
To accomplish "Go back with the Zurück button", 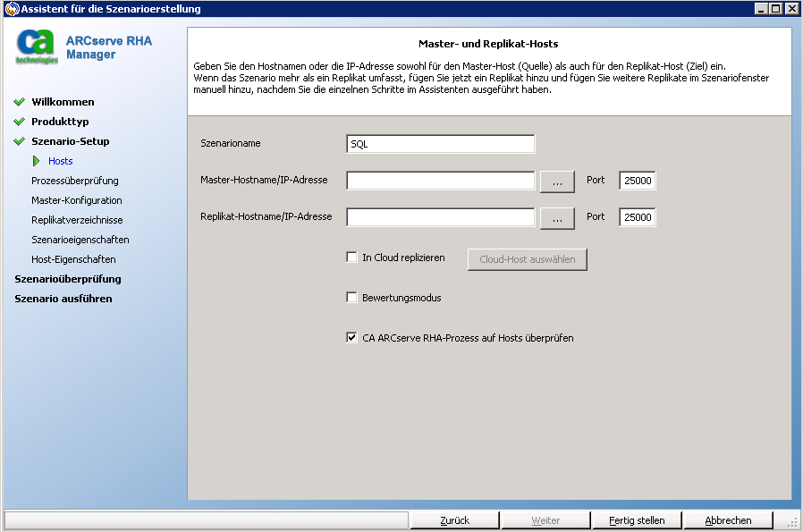I will (x=455, y=520).
